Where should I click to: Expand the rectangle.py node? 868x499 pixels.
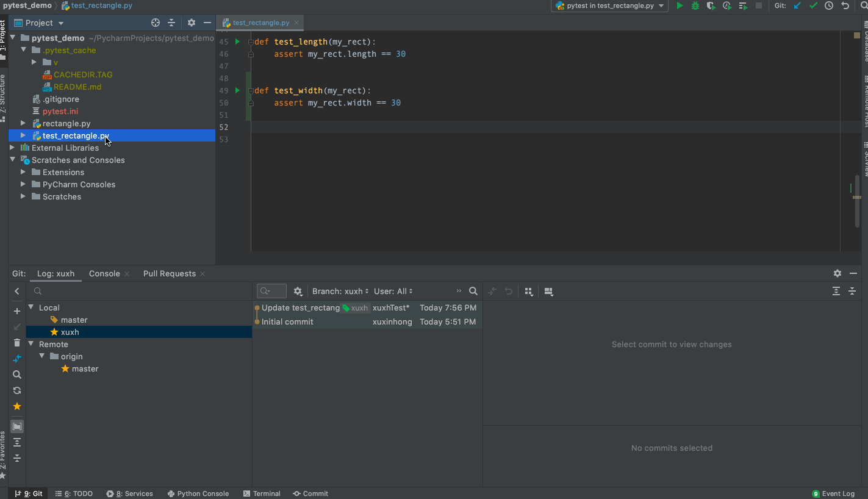[x=24, y=123]
